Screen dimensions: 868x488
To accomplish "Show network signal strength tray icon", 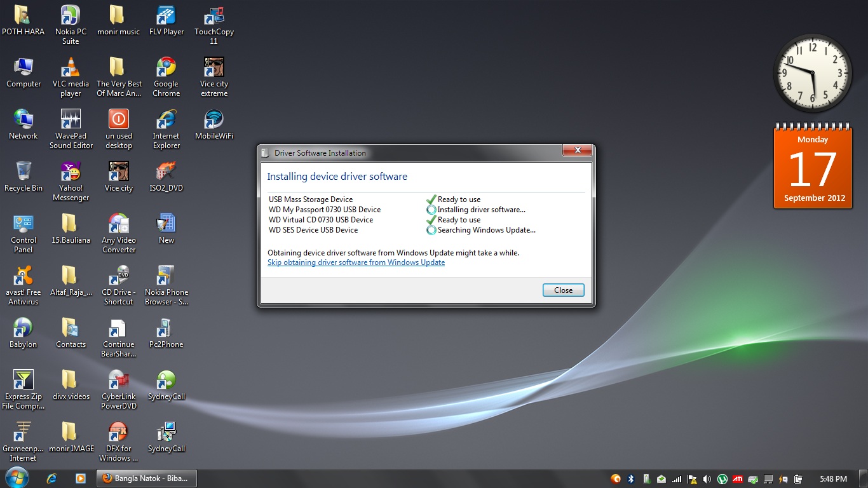I will point(677,479).
